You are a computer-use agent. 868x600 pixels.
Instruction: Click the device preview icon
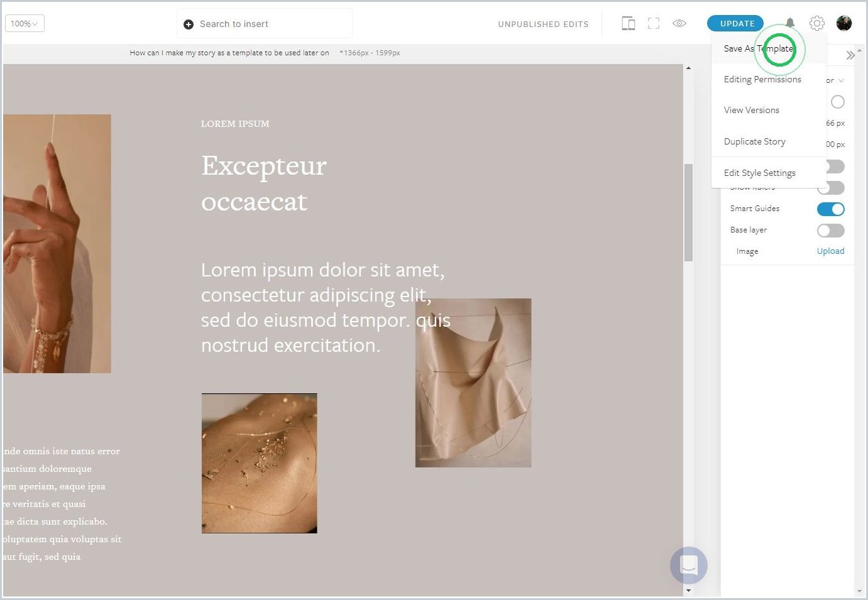tap(628, 24)
